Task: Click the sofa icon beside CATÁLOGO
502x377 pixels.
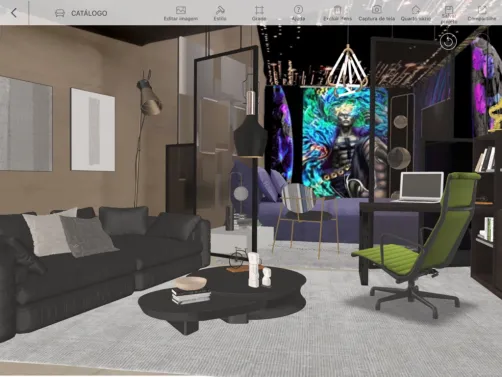Action: [x=60, y=13]
